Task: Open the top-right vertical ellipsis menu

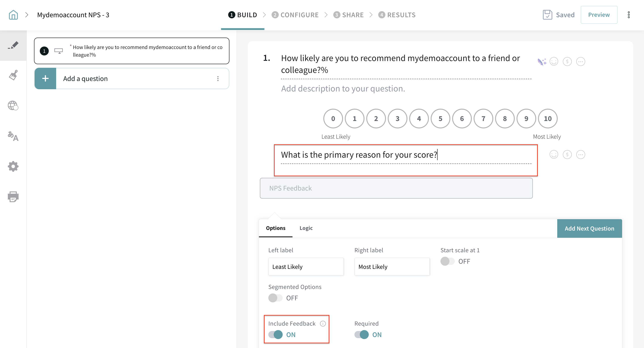Action: [x=629, y=15]
